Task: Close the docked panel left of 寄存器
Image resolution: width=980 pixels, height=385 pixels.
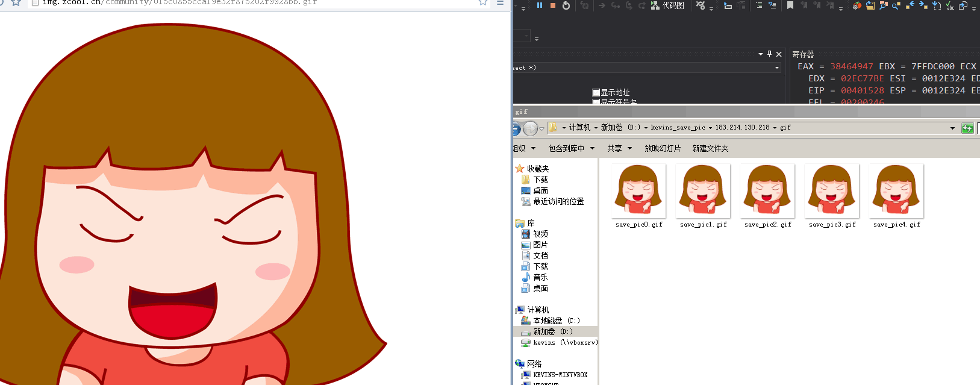Action: (x=779, y=54)
